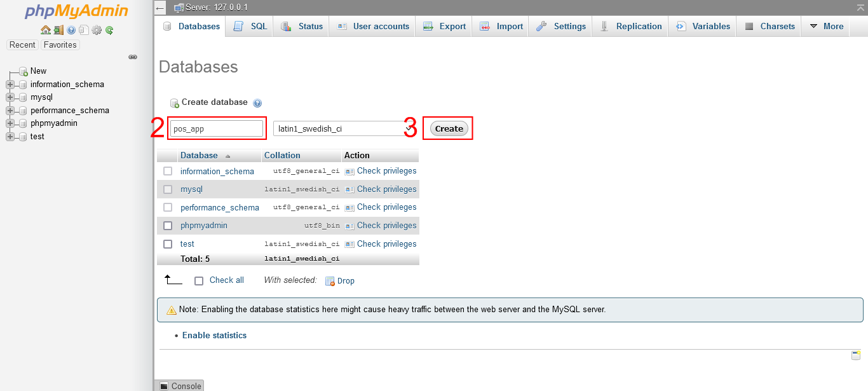The height and width of the screenshot is (391, 868).
Task: Expand the test tree node
Action: point(10,137)
